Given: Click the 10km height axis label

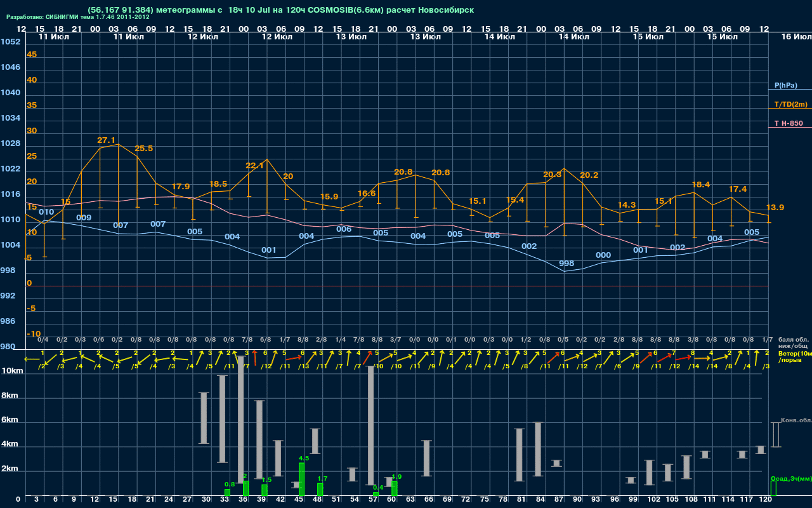Looking at the screenshot, I should [x=13, y=371].
